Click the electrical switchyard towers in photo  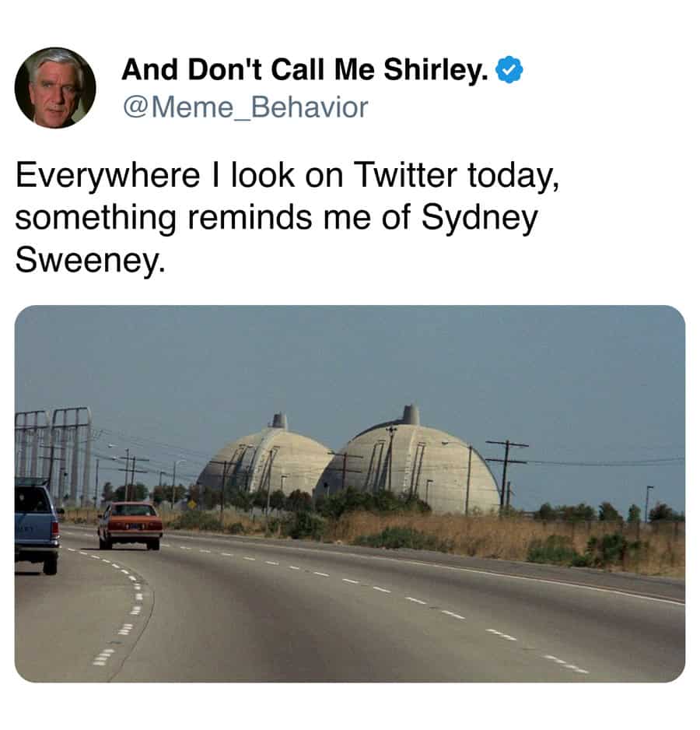pos(53,454)
